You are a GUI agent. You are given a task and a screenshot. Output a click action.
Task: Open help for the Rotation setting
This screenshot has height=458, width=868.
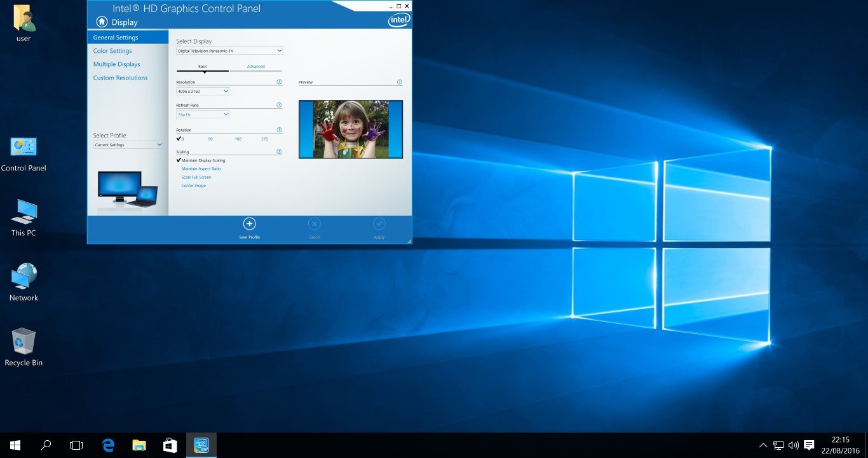click(279, 130)
